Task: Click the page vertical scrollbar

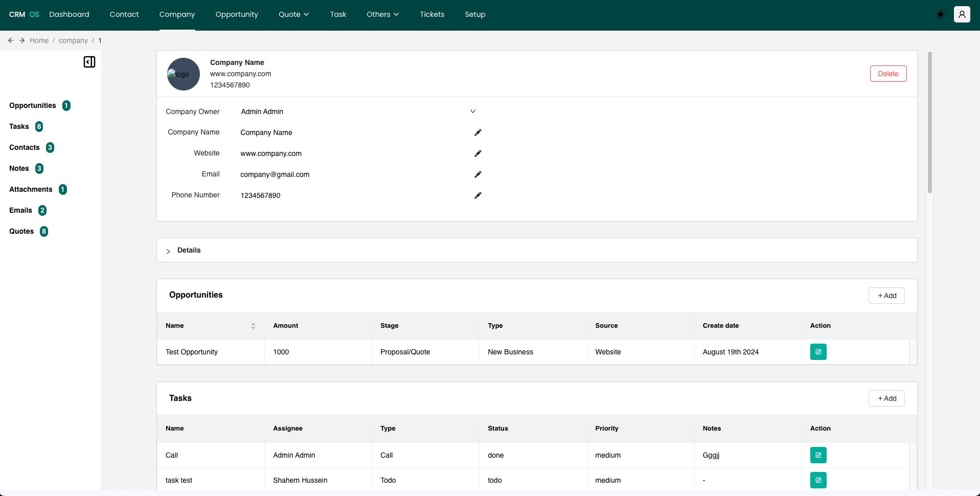Action: (x=929, y=123)
